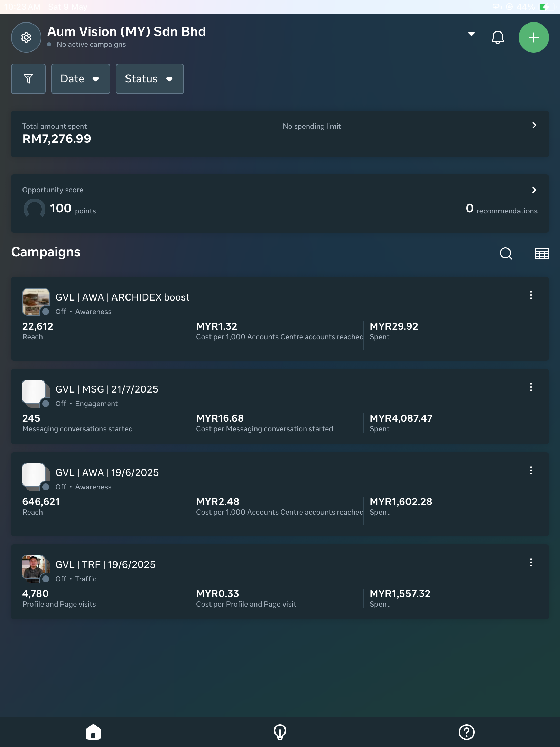Expand the Date dropdown

tap(81, 79)
